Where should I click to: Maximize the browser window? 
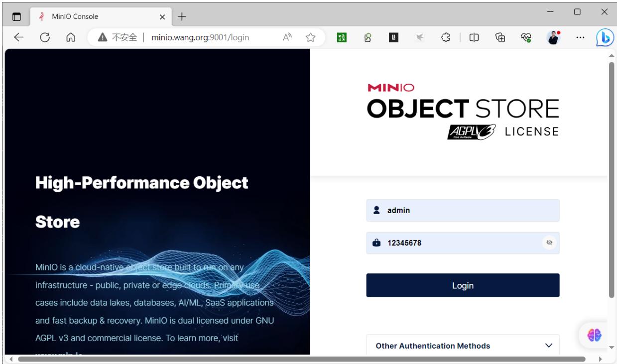pyautogui.click(x=578, y=12)
